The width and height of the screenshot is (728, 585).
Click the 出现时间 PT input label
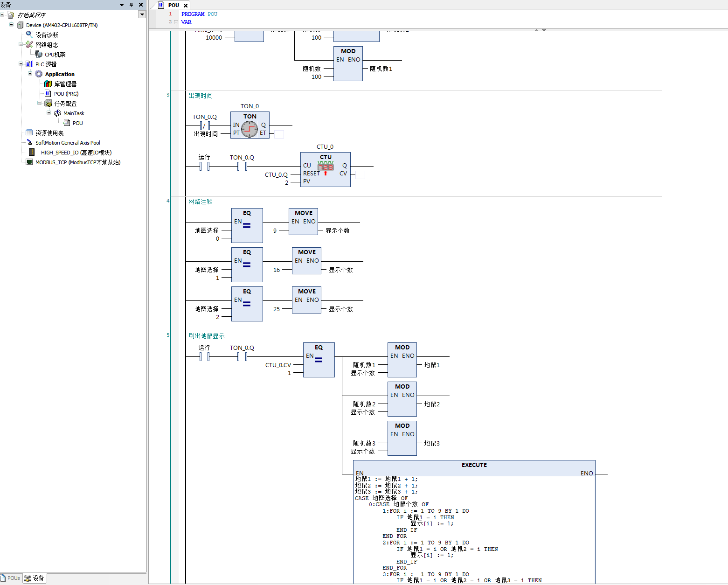tap(206, 134)
